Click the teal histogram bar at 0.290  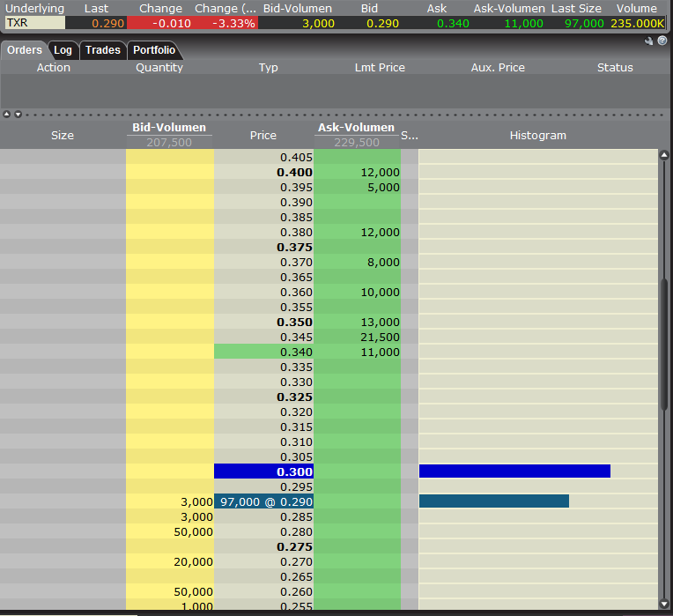[x=493, y=501]
